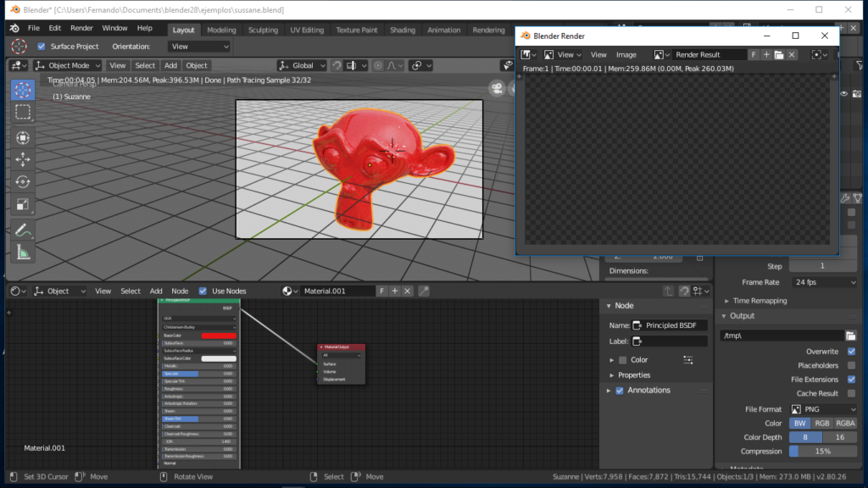Toggle the Use Nodes checkbox

tap(203, 291)
